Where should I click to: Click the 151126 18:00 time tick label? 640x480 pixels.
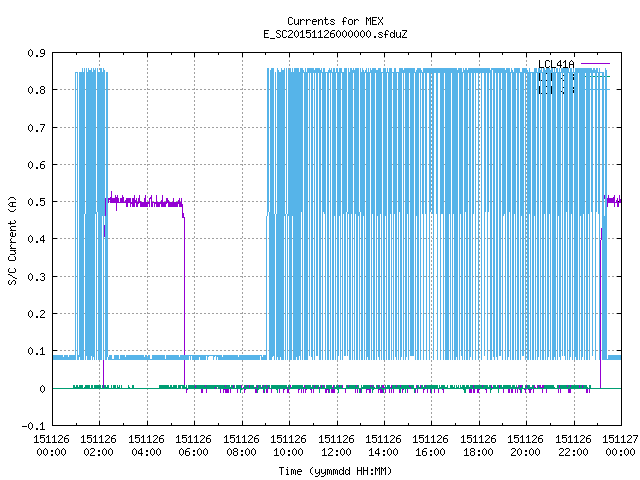478,446
